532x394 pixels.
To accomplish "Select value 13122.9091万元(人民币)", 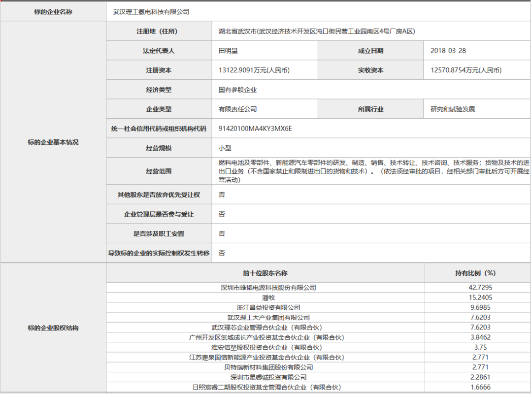I will tap(254, 70).
